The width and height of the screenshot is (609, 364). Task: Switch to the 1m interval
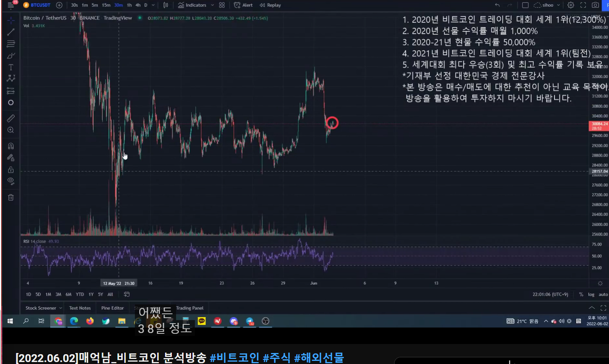pos(85,5)
